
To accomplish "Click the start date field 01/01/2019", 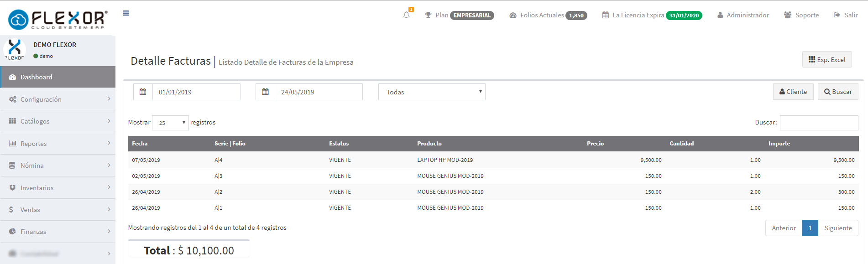I will [196, 92].
